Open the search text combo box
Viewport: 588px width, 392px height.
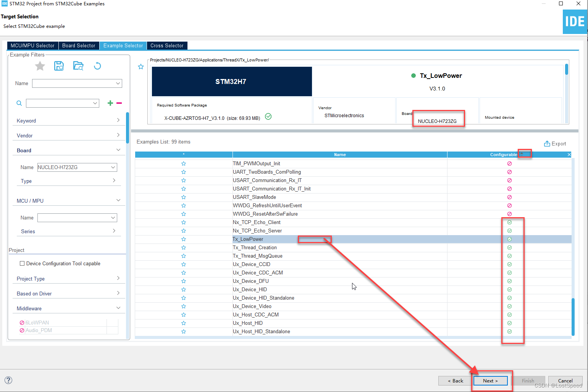pos(63,103)
